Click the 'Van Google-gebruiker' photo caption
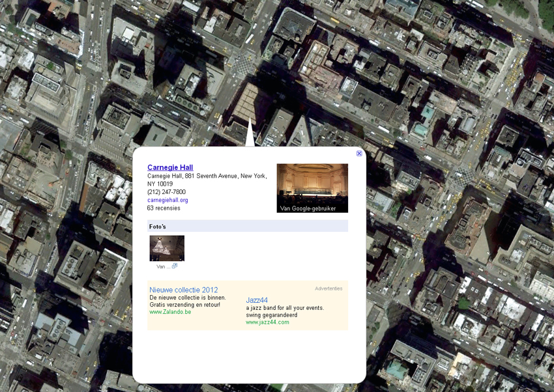The image size is (554, 392). click(308, 208)
